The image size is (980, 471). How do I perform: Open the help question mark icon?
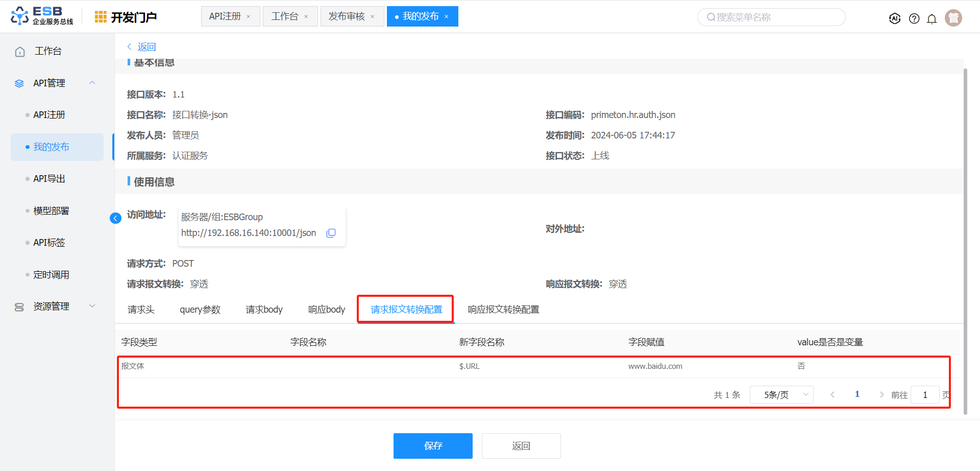tap(914, 18)
